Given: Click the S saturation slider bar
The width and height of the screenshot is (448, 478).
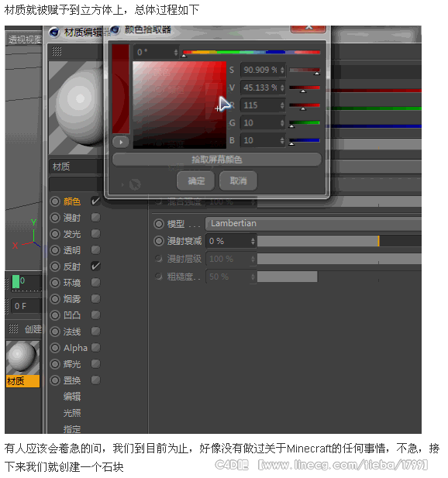Looking at the screenshot, I should [x=305, y=70].
